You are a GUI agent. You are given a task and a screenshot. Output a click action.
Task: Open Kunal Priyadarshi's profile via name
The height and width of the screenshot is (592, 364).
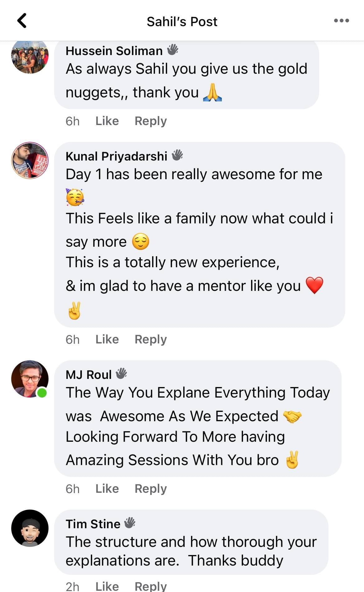pyautogui.click(x=116, y=156)
